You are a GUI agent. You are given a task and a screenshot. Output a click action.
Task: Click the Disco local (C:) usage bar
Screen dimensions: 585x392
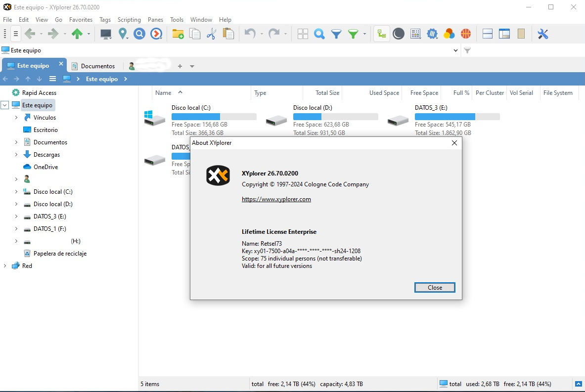214,116
